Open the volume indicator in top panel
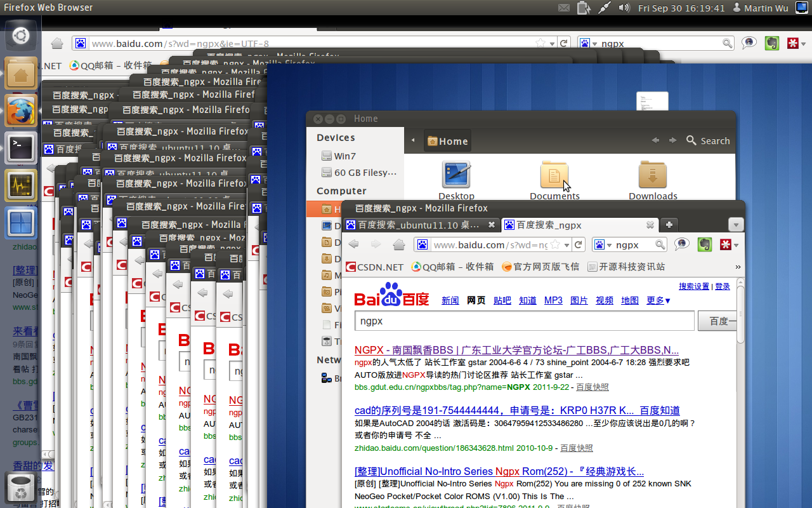Screen dimensions: 812x508 click(624, 8)
